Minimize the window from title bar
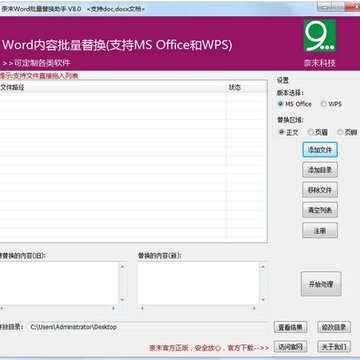Viewport: 360px width, 360px height. (x=323, y=7)
